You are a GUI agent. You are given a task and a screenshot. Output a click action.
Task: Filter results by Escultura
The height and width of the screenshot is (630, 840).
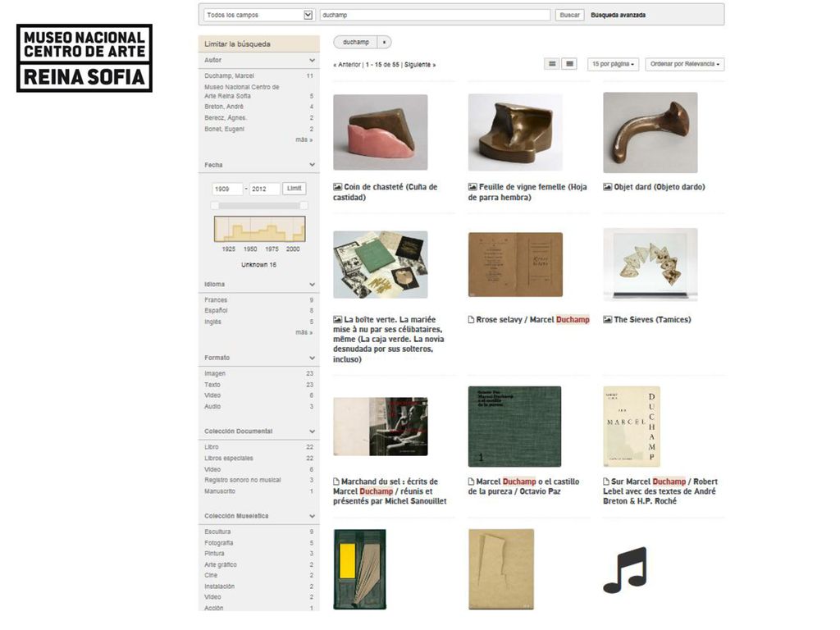217,532
